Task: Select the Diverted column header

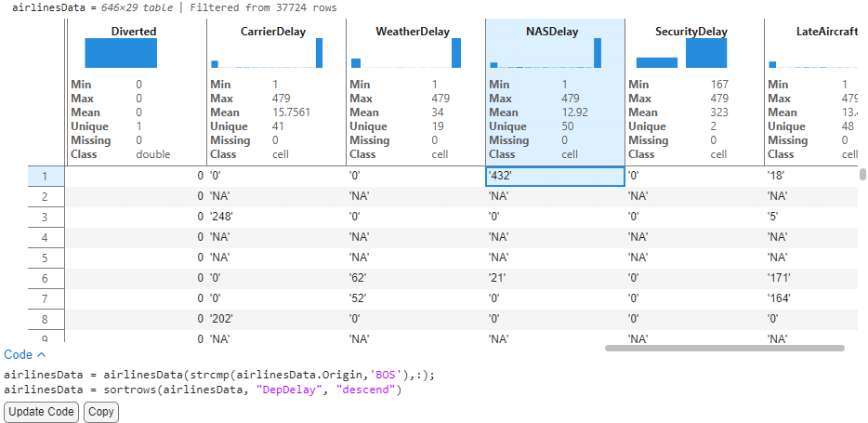Action: click(134, 32)
